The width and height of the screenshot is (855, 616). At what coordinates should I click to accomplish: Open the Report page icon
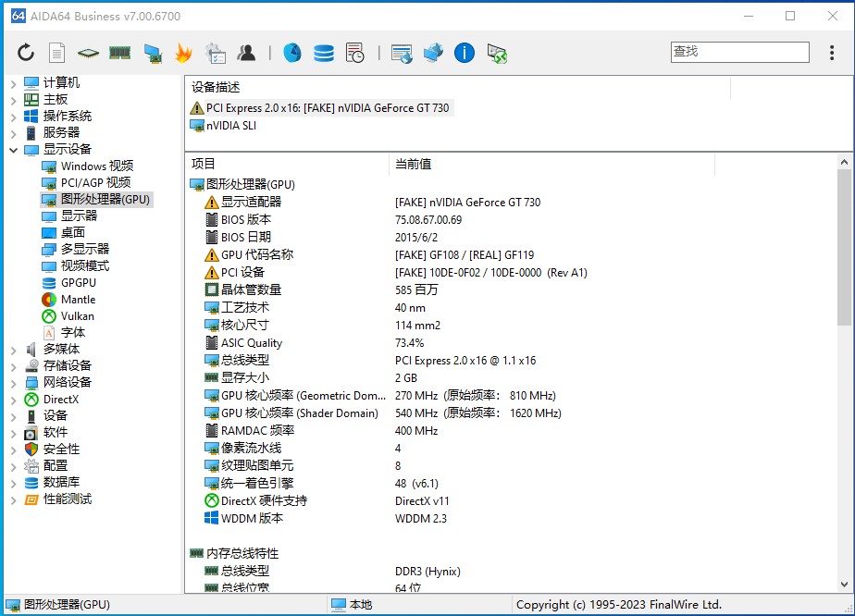point(56,53)
